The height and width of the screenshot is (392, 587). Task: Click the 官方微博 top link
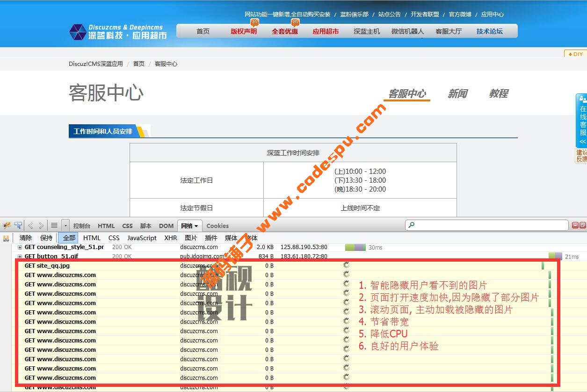click(460, 14)
